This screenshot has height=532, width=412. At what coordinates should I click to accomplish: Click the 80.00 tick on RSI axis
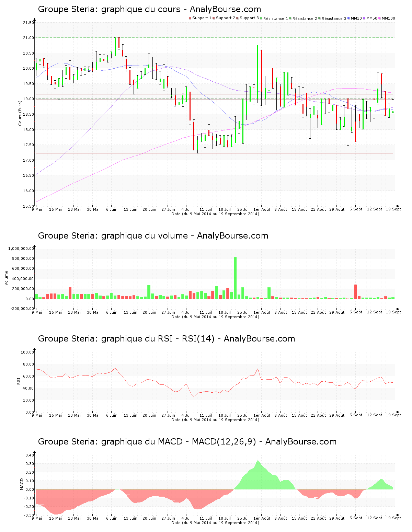tap(28, 364)
